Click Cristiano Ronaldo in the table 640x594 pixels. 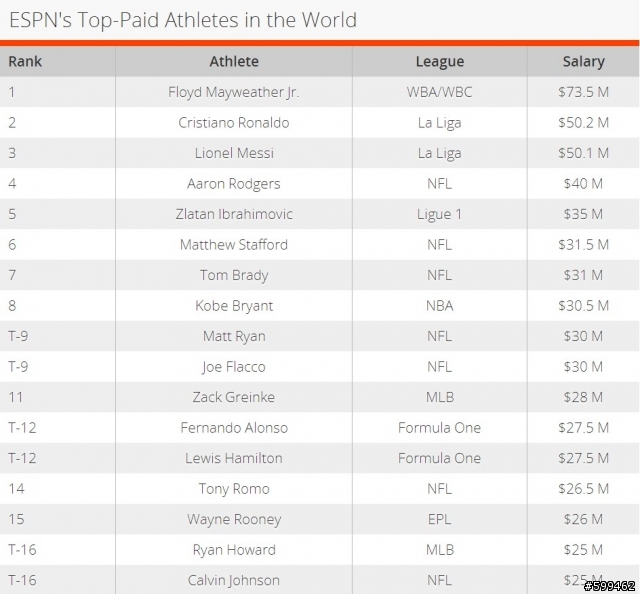point(234,122)
